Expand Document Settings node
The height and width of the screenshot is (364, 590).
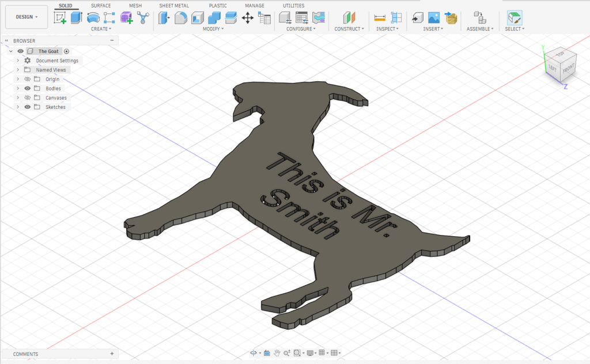[x=18, y=60]
